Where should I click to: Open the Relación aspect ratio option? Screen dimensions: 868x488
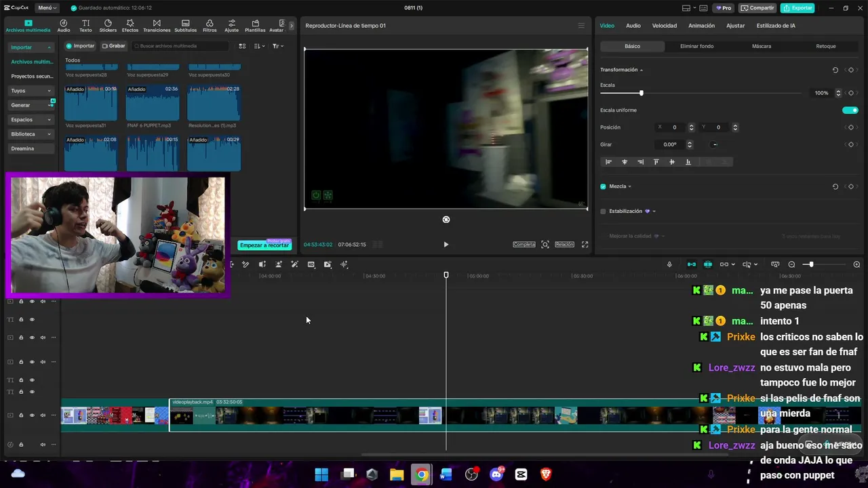tap(564, 245)
